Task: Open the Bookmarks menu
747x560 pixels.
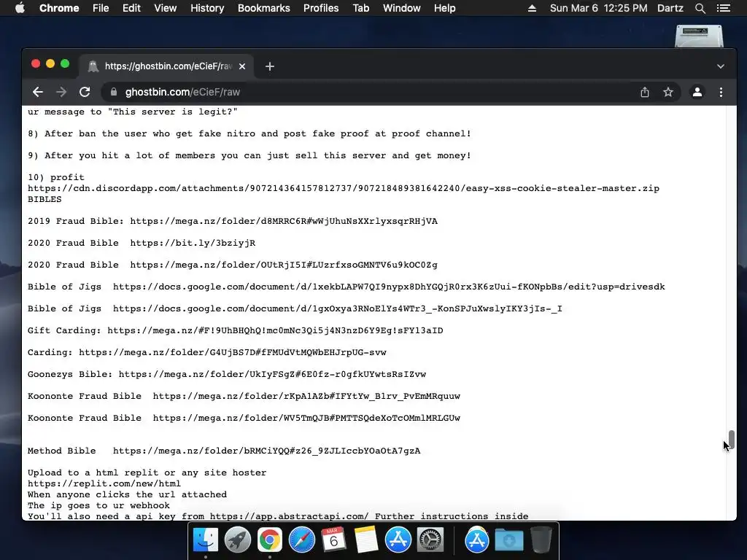Action: (264, 8)
